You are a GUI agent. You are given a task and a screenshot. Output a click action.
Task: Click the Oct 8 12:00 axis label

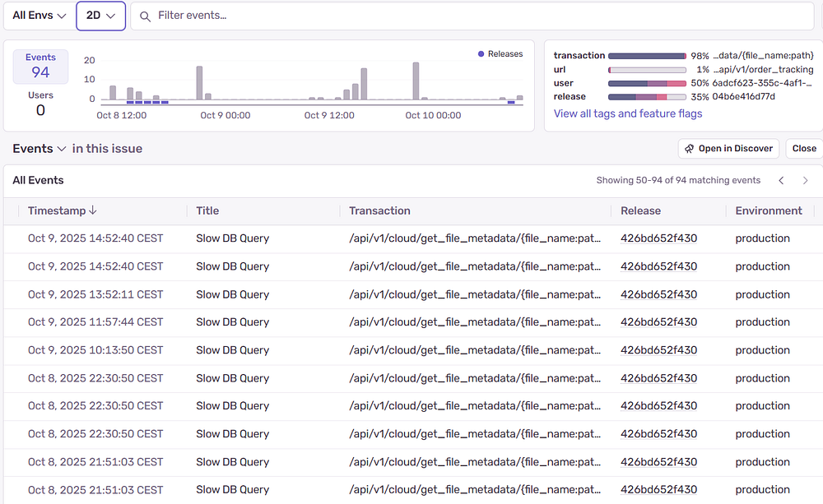pos(121,115)
